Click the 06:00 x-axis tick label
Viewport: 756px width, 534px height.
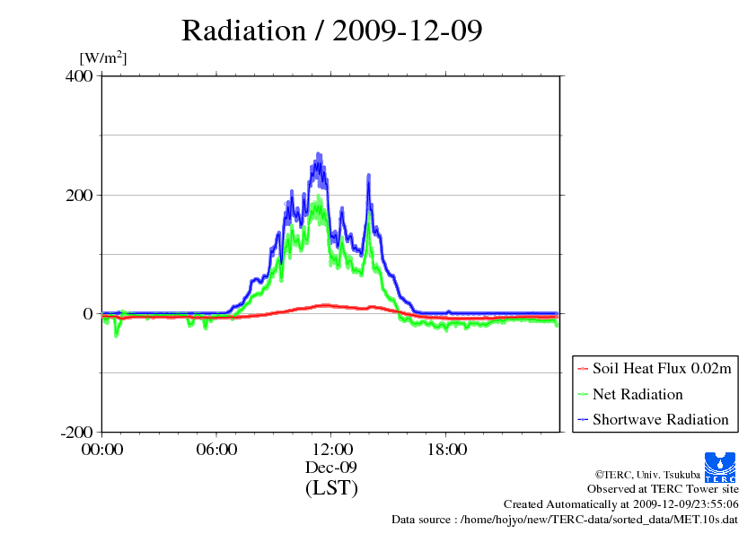tap(216, 450)
